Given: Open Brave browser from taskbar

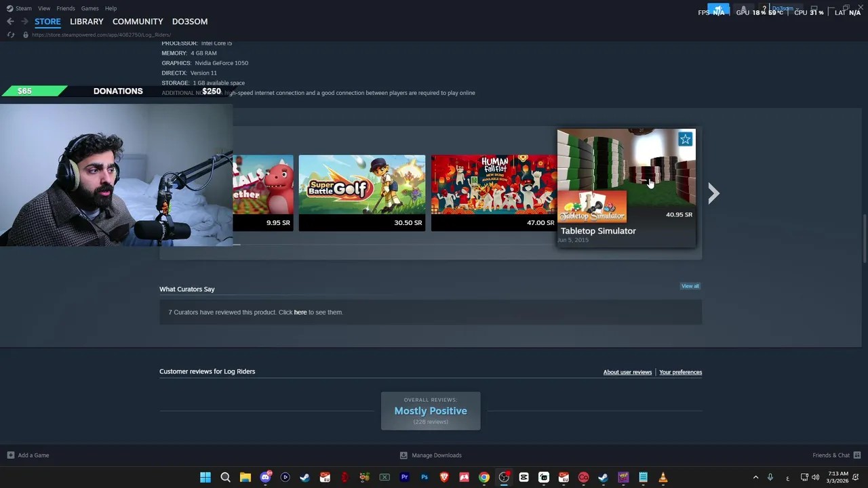Looking at the screenshot, I should (444, 478).
